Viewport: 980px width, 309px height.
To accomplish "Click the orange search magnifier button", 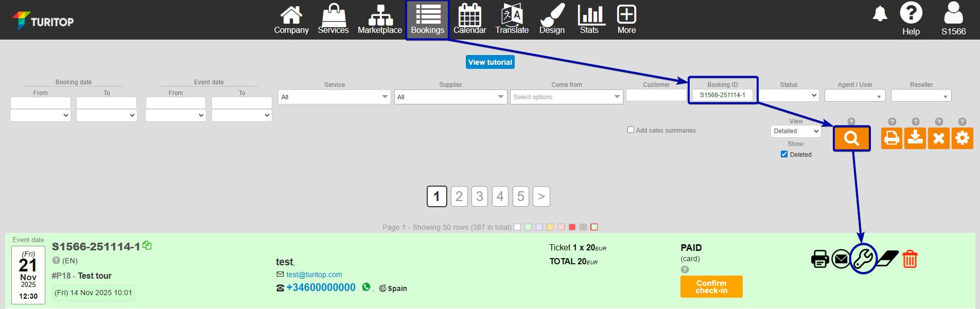I will coord(851,138).
